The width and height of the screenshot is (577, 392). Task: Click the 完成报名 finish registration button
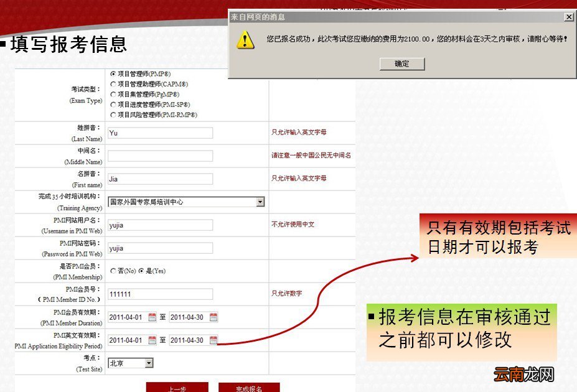[x=249, y=387]
